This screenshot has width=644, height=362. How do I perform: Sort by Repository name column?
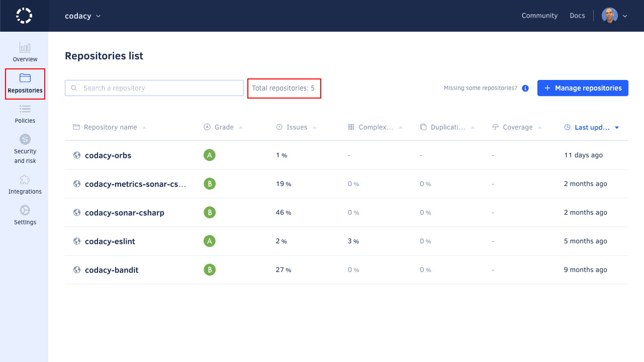[x=110, y=127]
